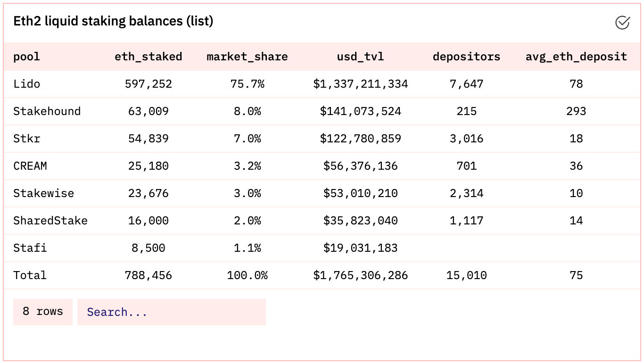Click market share 3.2%

click(x=248, y=166)
